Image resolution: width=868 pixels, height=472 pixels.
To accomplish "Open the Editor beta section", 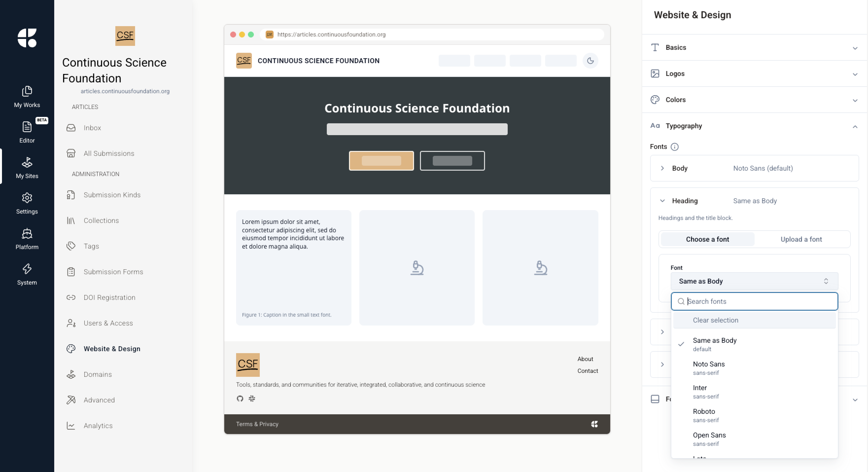I will 27,132.
